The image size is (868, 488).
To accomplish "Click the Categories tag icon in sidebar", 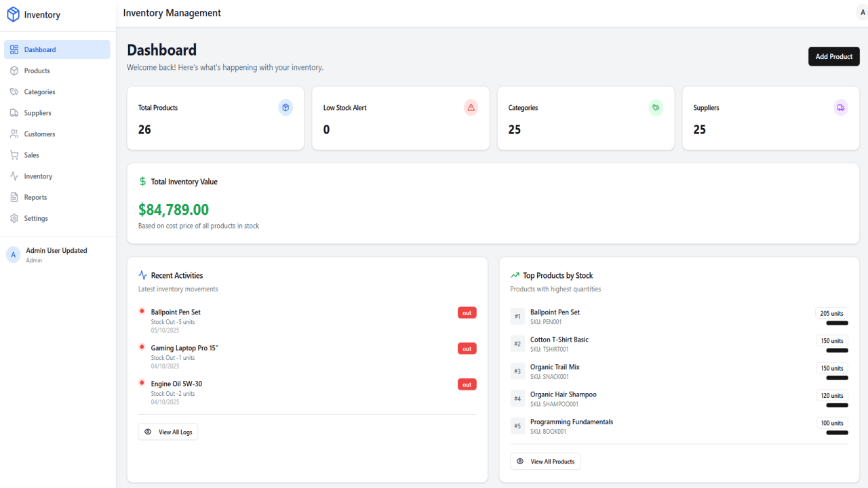I will click(14, 91).
